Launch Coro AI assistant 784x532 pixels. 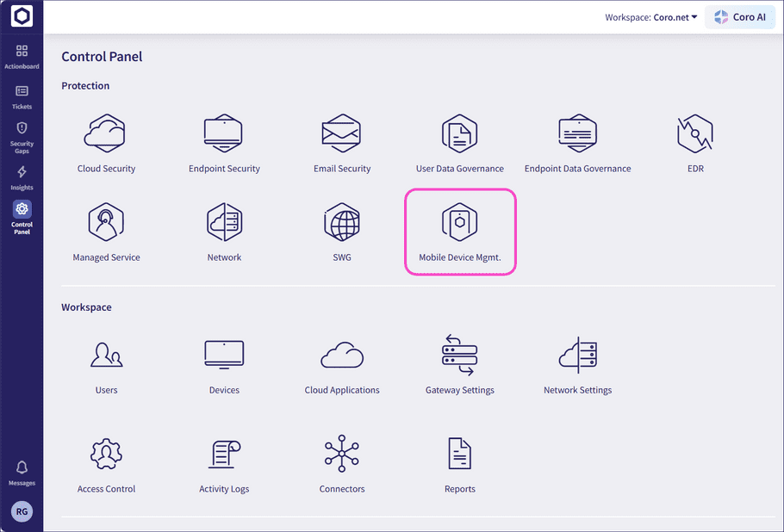[739, 16]
